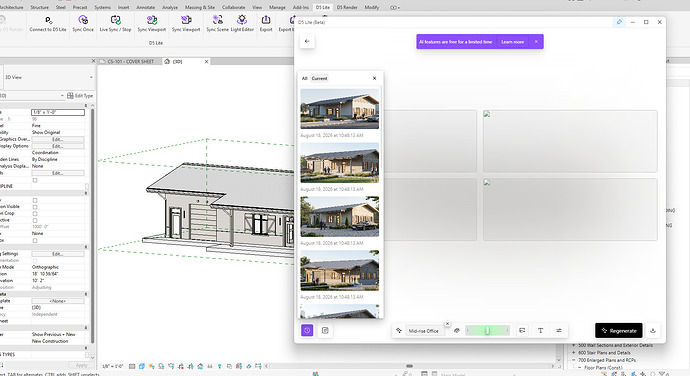Open the Structure ribbon tab
Screen dimensions: 690x376
pyautogui.click(x=40, y=7)
